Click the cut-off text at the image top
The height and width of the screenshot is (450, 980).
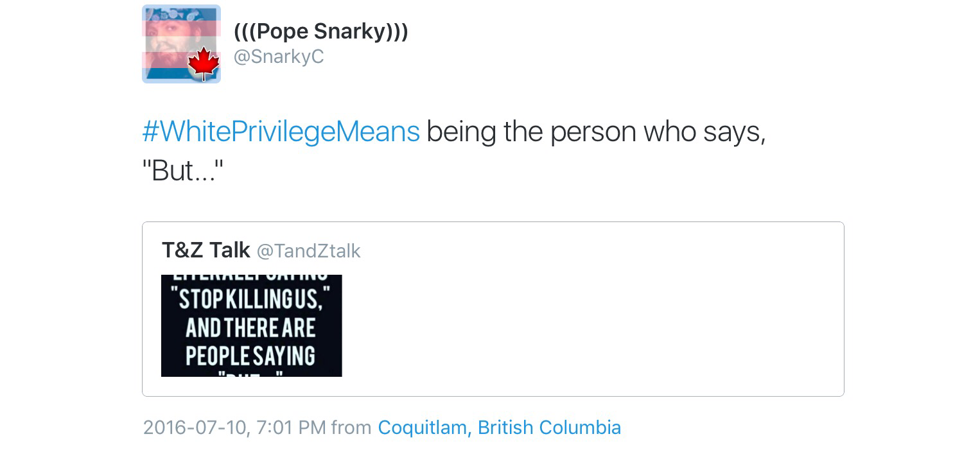[251, 278]
